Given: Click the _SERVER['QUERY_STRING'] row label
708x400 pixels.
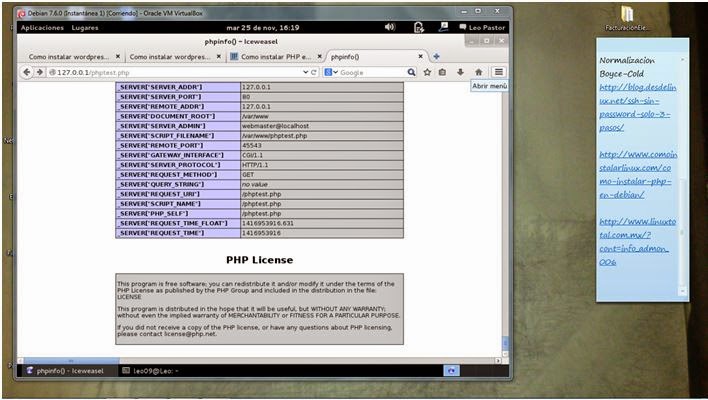Looking at the screenshot, I should [x=161, y=184].
